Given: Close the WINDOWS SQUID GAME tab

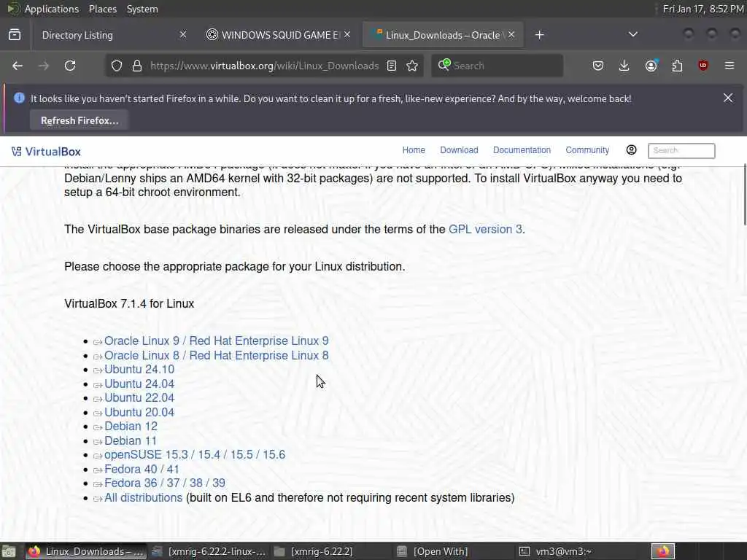Looking at the screenshot, I should pyautogui.click(x=347, y=35).
